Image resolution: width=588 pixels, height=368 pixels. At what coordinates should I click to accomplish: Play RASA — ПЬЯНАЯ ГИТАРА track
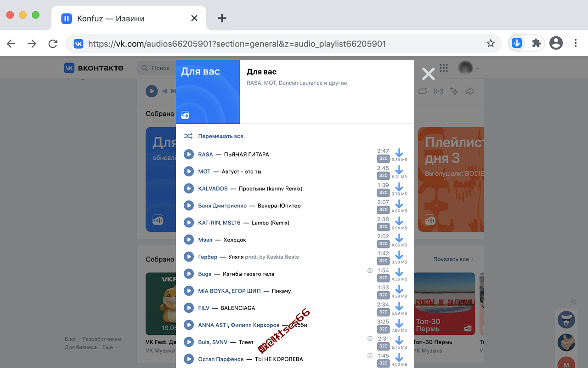(x=189, y=155)
